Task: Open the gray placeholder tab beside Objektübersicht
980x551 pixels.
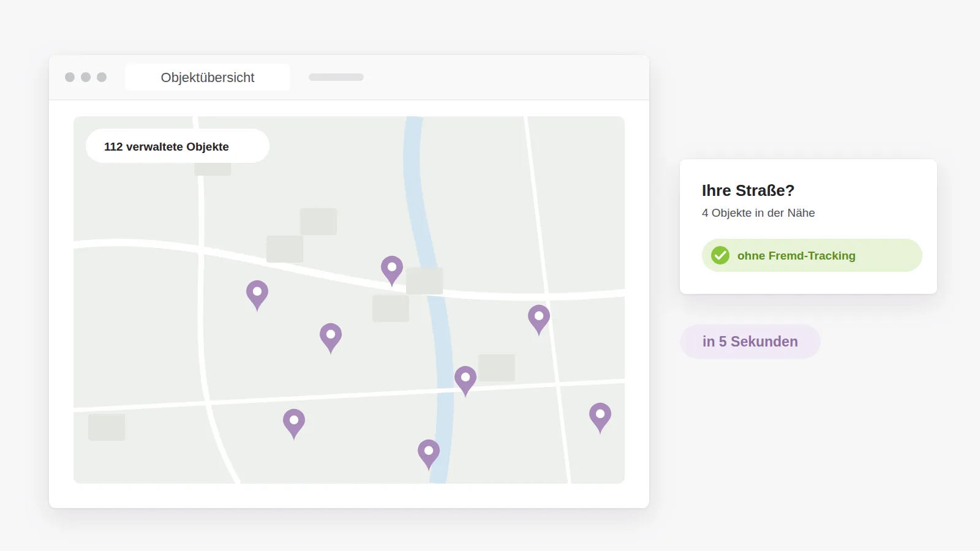Action: coord(336,77)
